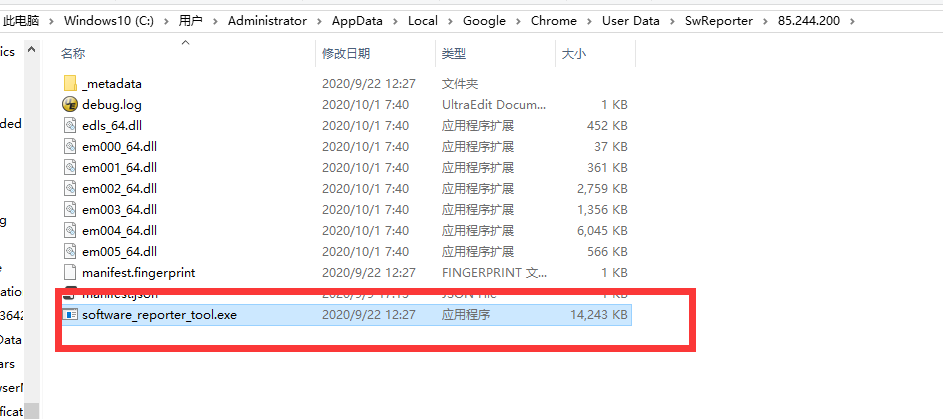Select file name em002_64.dll

120,189
